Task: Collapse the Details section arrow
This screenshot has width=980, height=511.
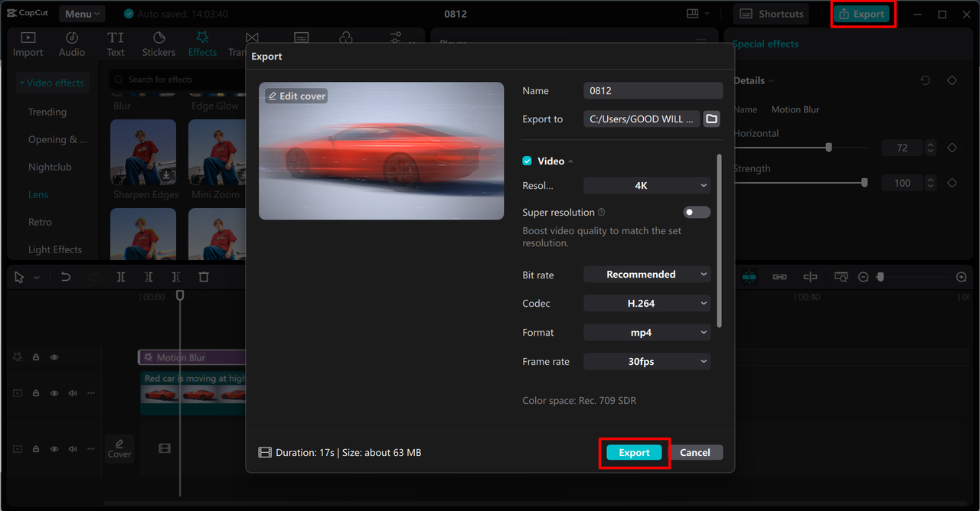Action: pos(771,80)
